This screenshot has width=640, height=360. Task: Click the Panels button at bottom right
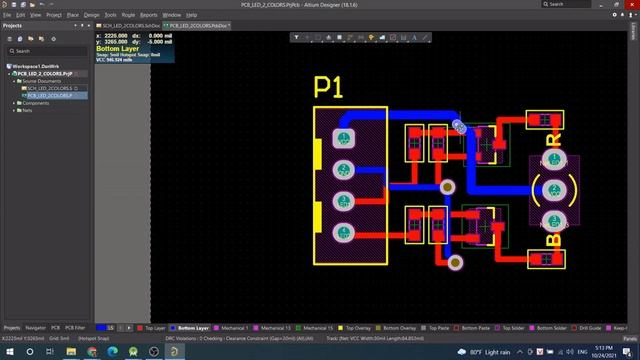coord(630,338)
